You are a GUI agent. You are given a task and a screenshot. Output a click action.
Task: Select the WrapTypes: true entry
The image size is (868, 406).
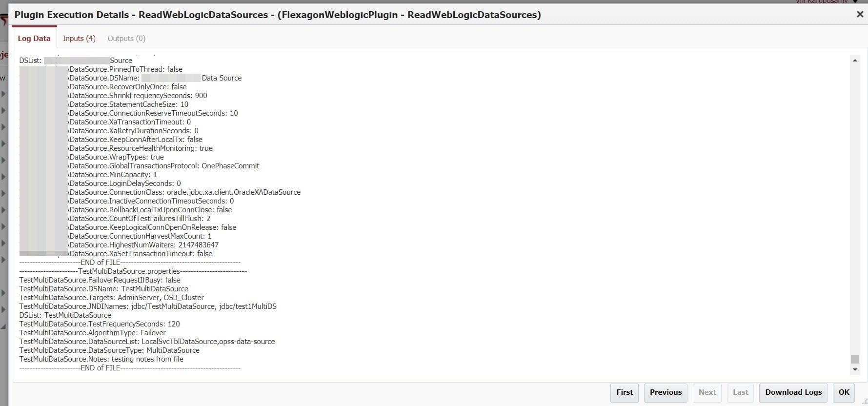point(116,157)
